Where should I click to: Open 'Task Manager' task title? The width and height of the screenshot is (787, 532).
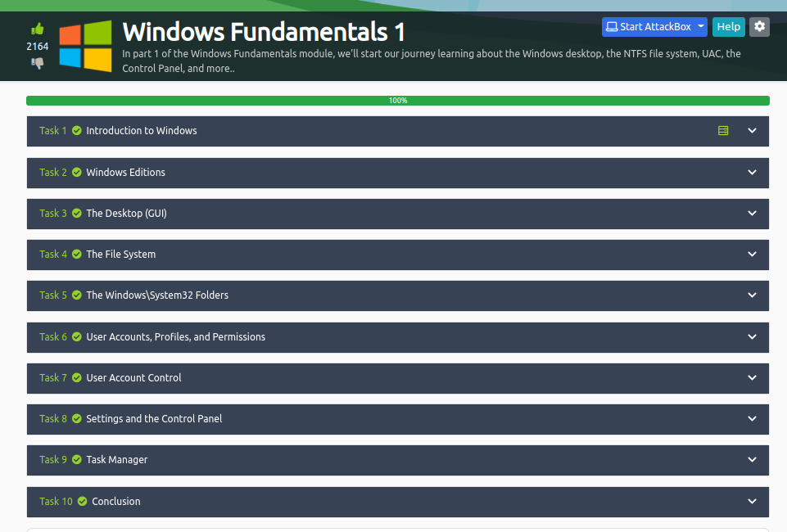[117, 460]
